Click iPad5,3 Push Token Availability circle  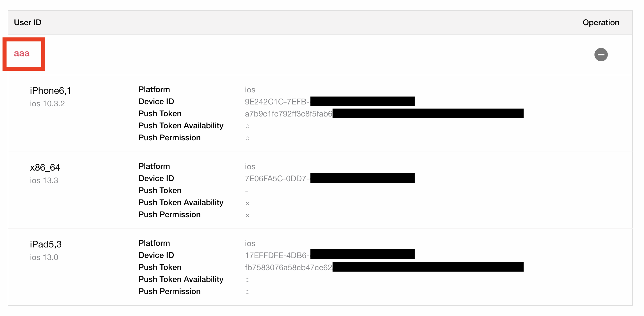coord(247,280)
